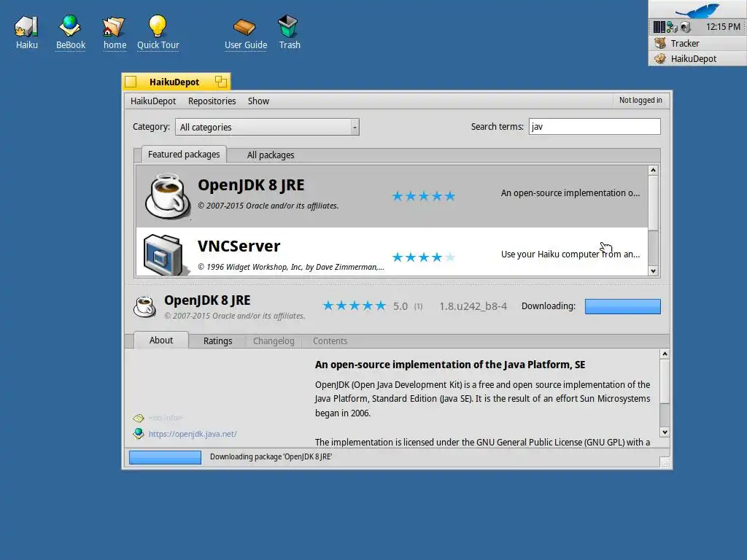The image size is (747, 560).
Task: Switch to All packages tab
Action: 271,155
